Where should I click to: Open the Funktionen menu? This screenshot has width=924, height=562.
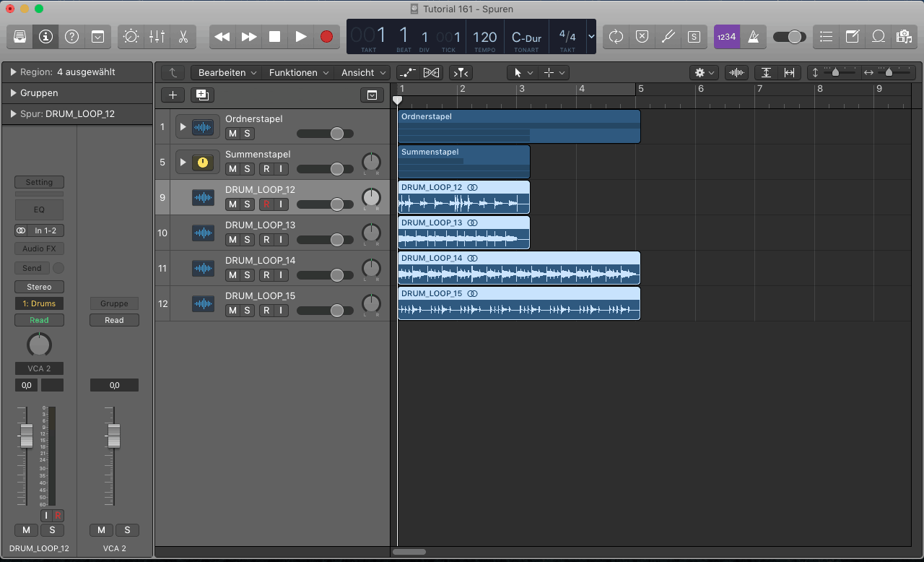click(x=299, y=73)
